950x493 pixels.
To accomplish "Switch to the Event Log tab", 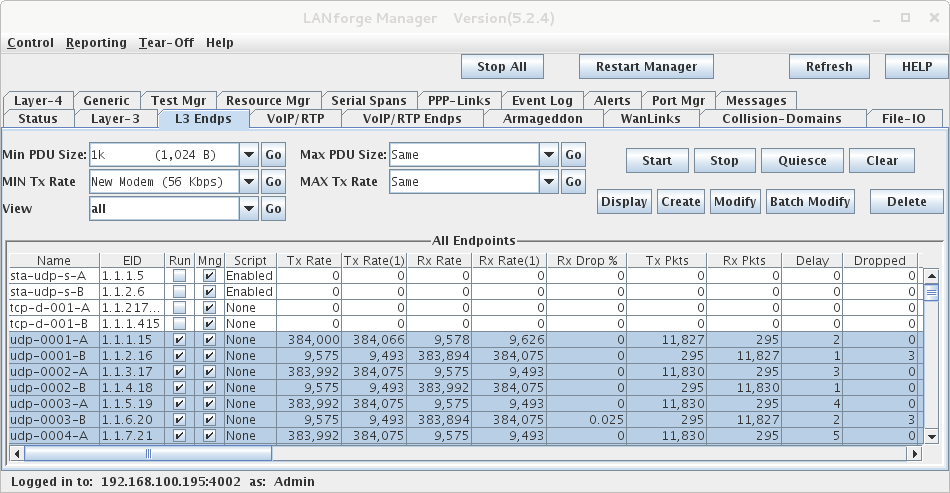I will coord(542,101).
